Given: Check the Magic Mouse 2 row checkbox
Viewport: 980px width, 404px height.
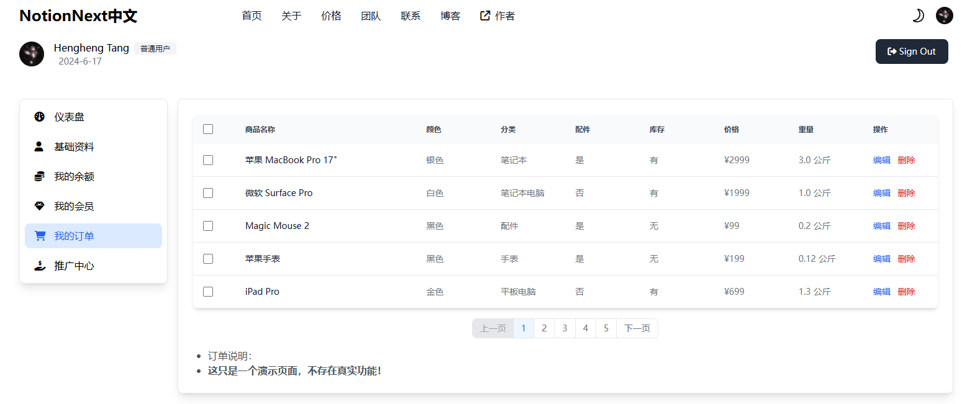Looking at the screenshot, I should (208, 226).
